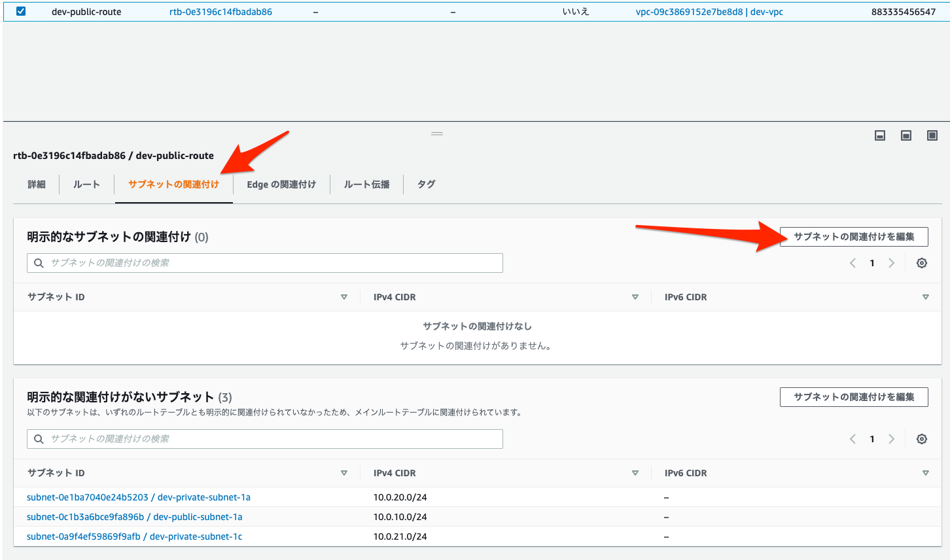The image size is (950, 560).
Task: Open table preferences gear for explicit subnet associations
Action: pyautogui.click(x=921, y=262)
